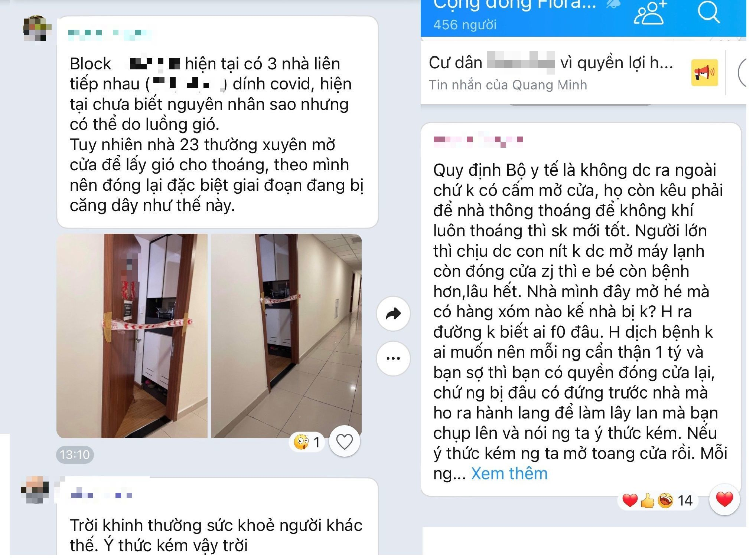
Task: Open first door photo with red tape
Action: click(132, 336)
